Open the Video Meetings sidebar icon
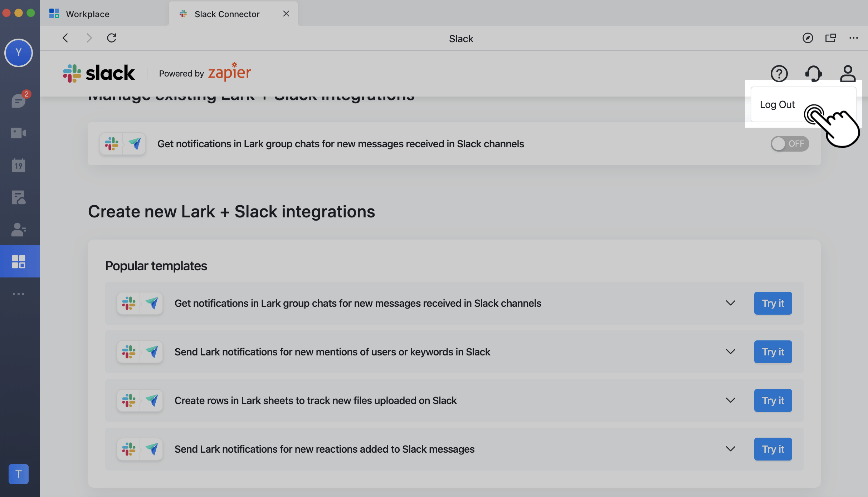Viewport: 868px width, 497px height. click(19, 133)
